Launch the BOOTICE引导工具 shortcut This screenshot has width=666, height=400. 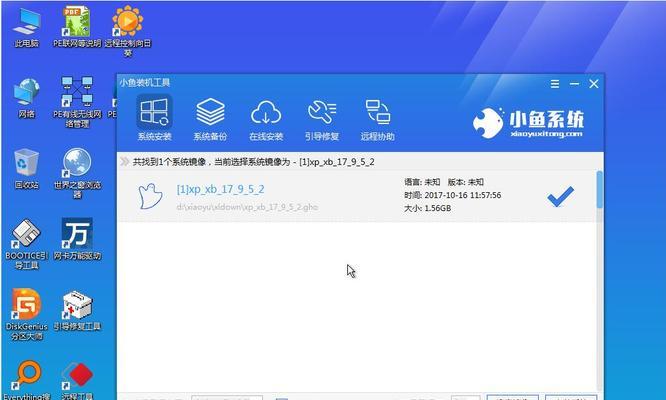(26, 244)
